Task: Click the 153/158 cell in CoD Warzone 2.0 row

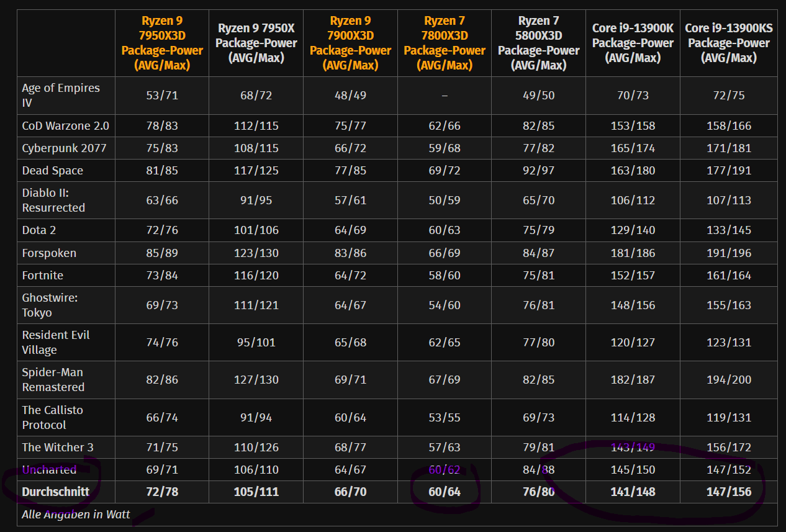Action: coord(633,125)
